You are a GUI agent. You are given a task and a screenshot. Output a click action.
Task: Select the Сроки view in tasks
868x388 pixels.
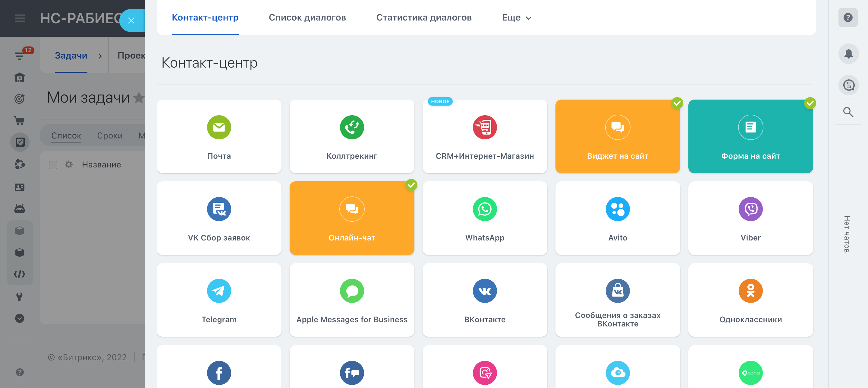109,136
